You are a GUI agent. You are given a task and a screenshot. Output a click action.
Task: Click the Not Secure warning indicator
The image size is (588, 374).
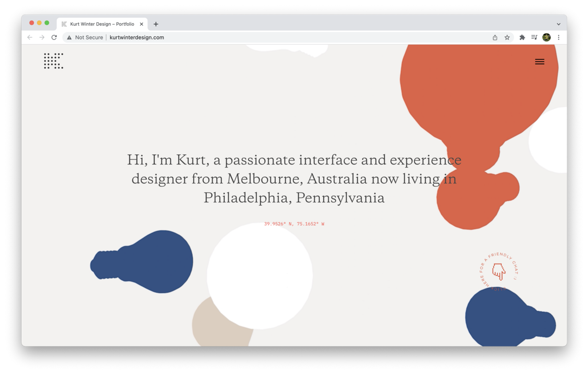point(85,37)
